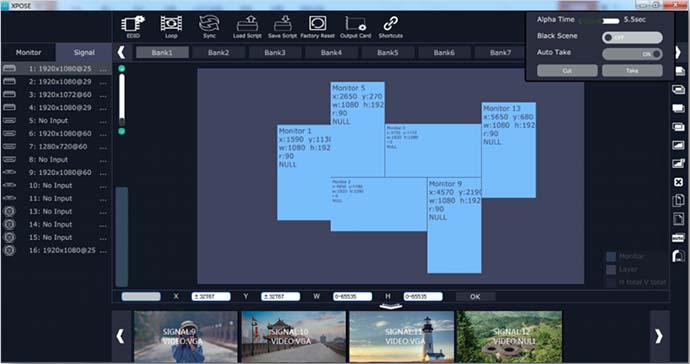Select the Bank7 tab
Viewport: 690px width, 364px height.
[x=500, y=52]
